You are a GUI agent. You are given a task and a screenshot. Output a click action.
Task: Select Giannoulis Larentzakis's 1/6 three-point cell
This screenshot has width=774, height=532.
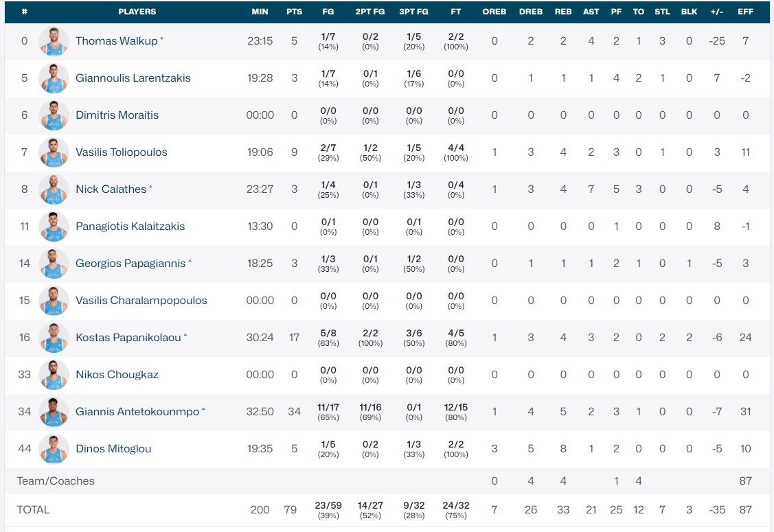[x=413, y=78]
